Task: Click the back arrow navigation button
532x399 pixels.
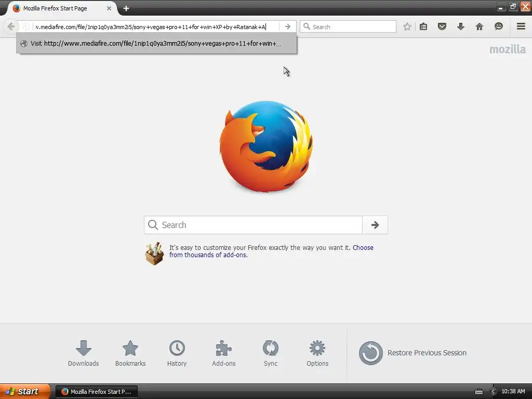Action: tap(11, 26)
